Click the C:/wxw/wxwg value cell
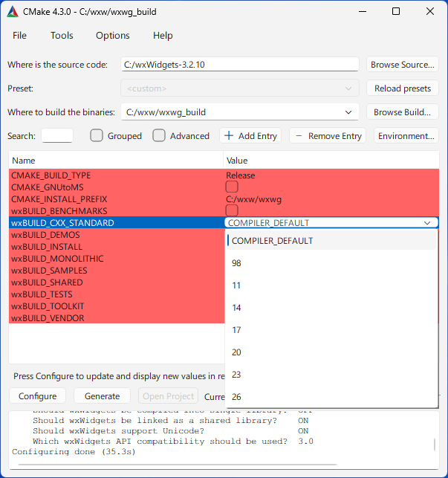This screenshot has width=448, height=478. click(253, 199)
